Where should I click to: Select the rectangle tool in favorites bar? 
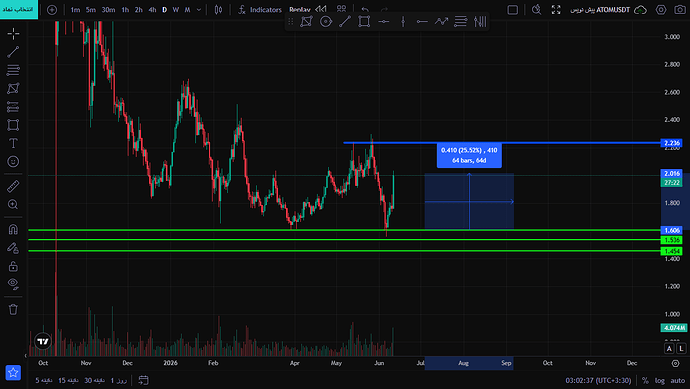(x=364, y=21)
